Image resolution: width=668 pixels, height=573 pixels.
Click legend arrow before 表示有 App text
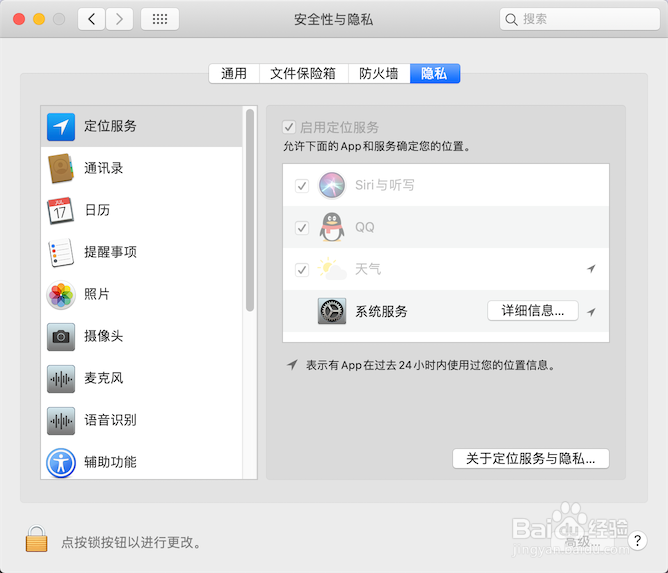(292, 365)
